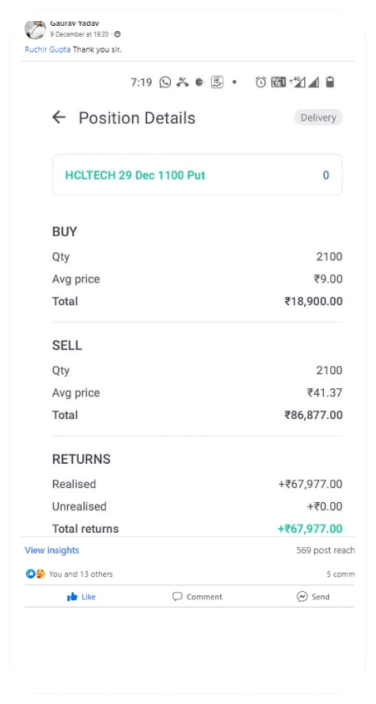Open the reaction emojis list
Viewport: 376px width, 704px height.
click(x=35, y=574)
